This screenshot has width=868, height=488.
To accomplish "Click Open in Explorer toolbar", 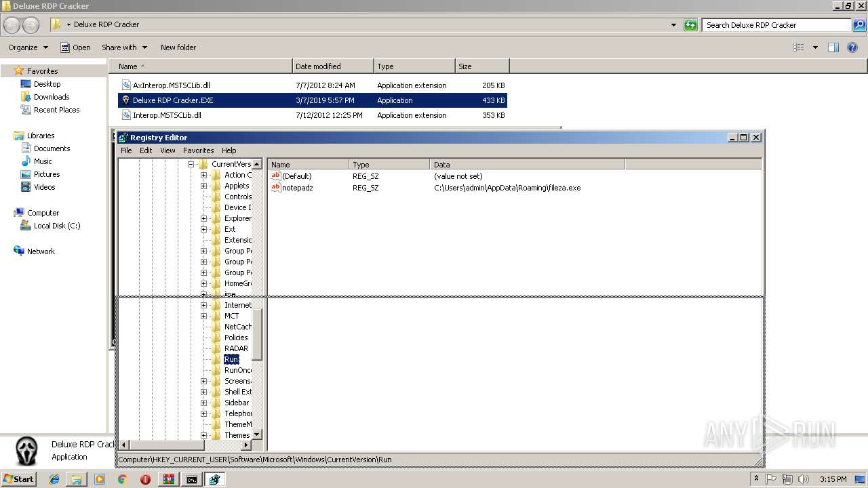I will [75, 47].
